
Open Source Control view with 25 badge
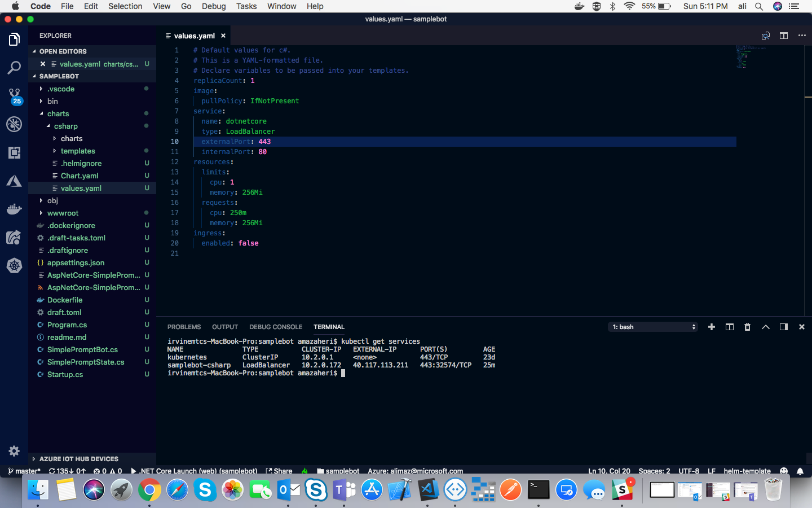click(14, 96)
